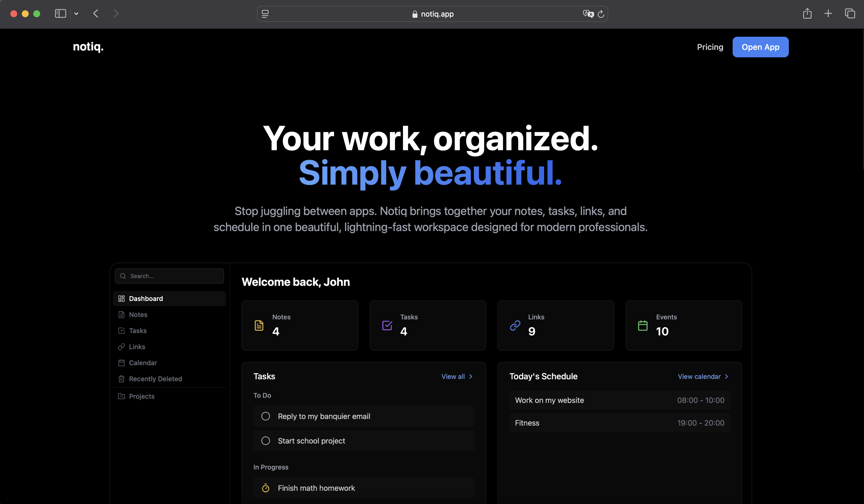The height and width of the screenshot is (504, 864).
Task: Open the Pricing link
Action: tap(710, 47)
